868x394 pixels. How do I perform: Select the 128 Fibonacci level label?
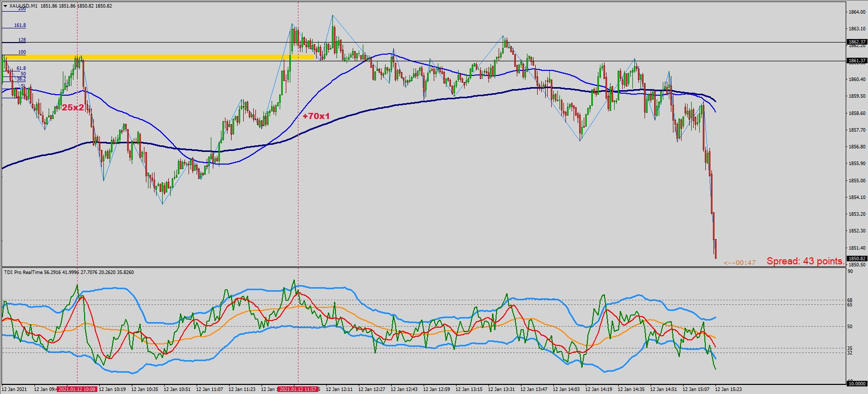click(22, 40)
